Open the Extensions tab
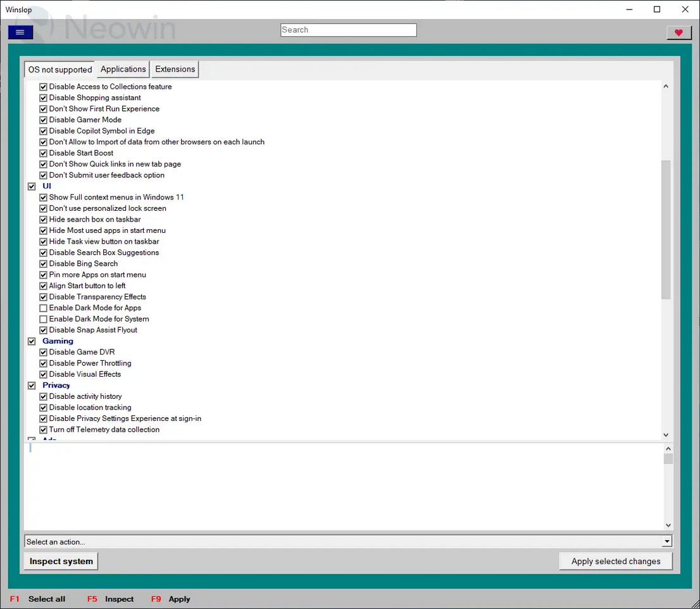This screenshot has height=609, width=700. pos(175,70)
